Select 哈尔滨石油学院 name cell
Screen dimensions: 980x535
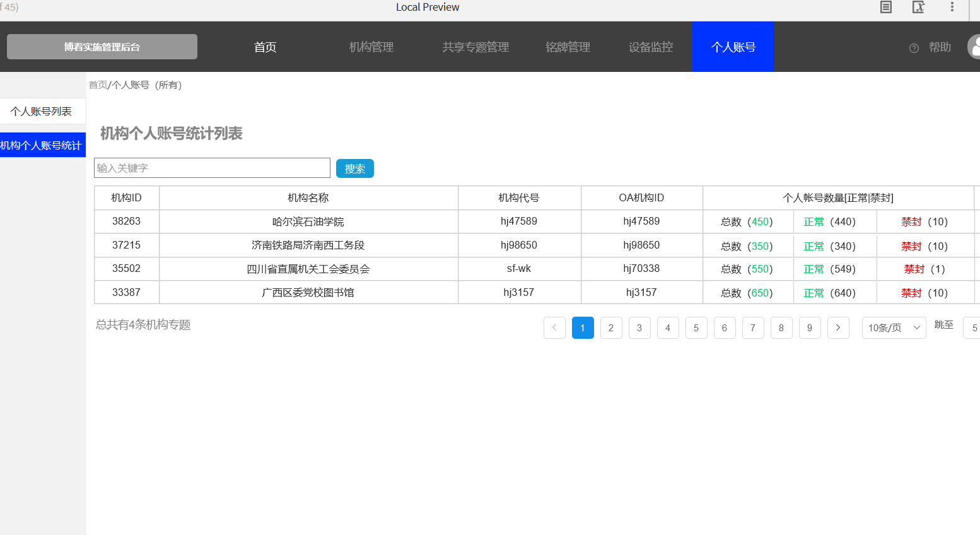click(x=308, y=221)
